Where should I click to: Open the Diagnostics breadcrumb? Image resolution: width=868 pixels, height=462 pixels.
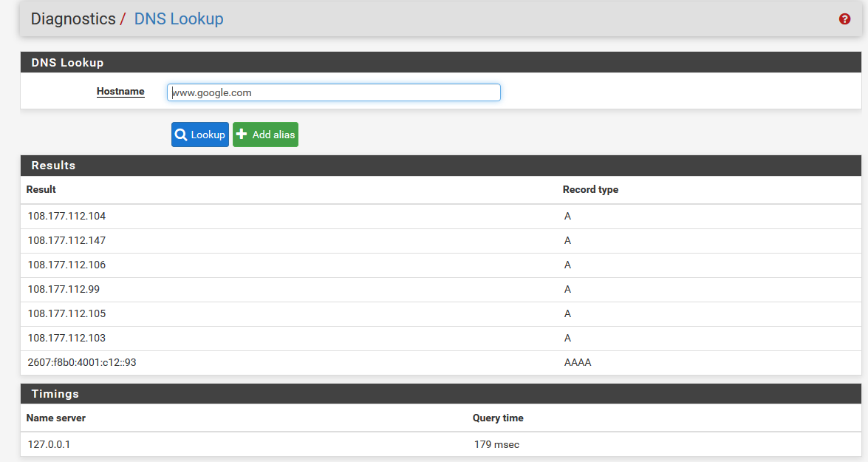coord(73,18)
